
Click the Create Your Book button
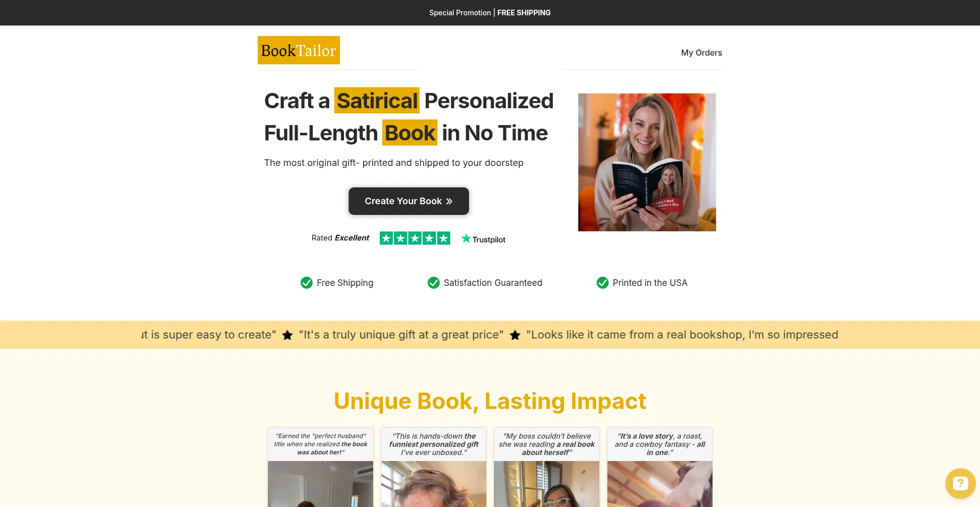pos(409,201)
